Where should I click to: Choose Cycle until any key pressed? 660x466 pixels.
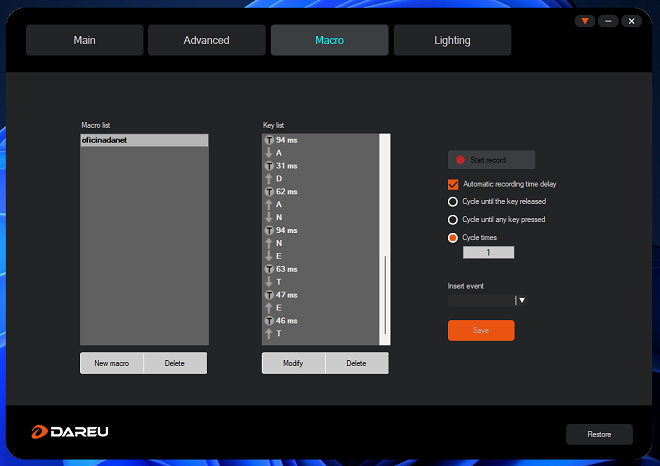coord(453,219)
